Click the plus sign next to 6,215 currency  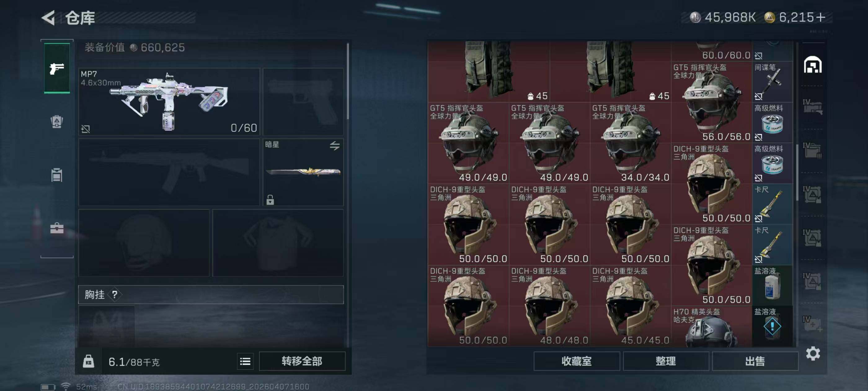point(821,17)
